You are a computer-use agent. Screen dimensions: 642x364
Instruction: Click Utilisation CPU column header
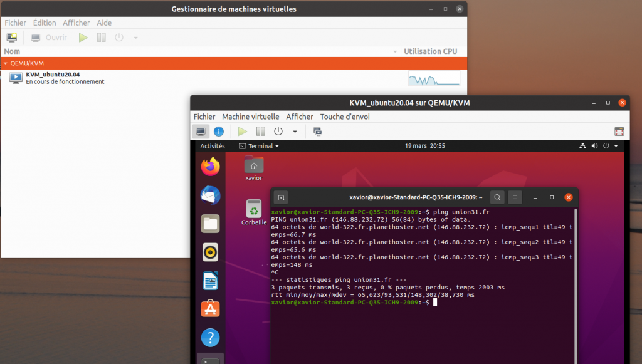pos(430,51)
